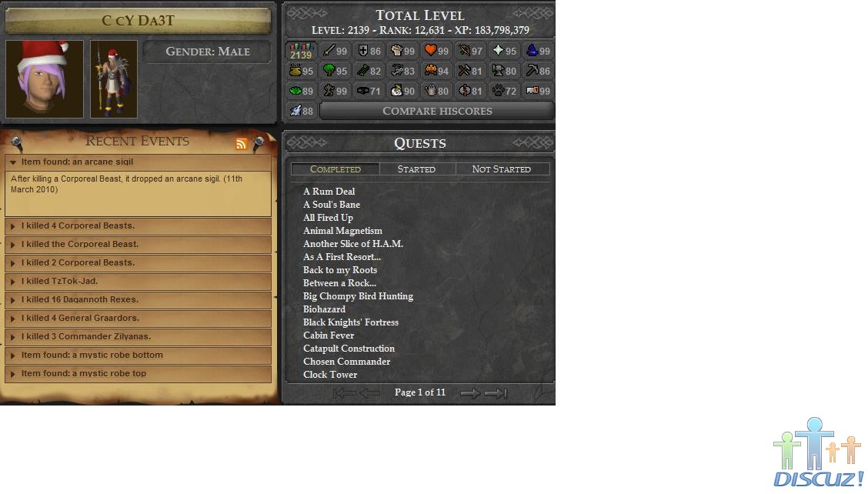Image resolution: width=868 pixels, height=494 pixels.
Task: Switch to the Not Started quests tab
Action: 502,169
